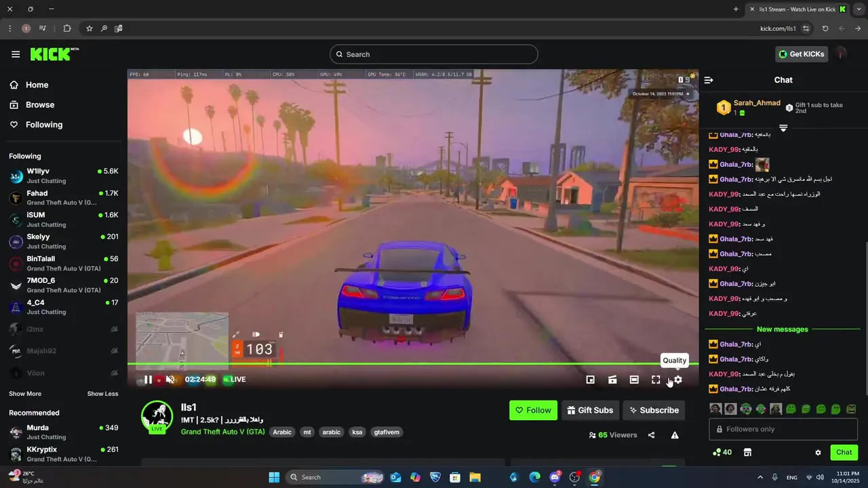868x488 pixels.
Task: Open chat settings gear icon
Action: [x=818, y=452]
